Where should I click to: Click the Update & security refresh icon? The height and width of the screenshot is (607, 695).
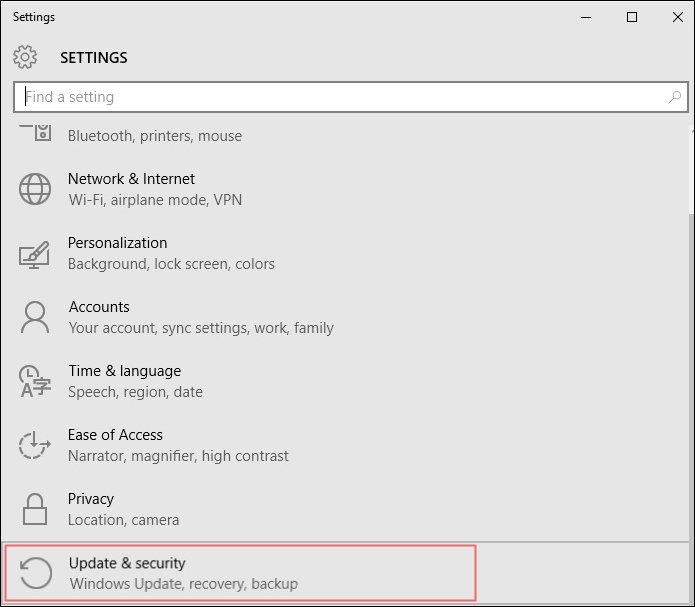[x=35, y=573]
